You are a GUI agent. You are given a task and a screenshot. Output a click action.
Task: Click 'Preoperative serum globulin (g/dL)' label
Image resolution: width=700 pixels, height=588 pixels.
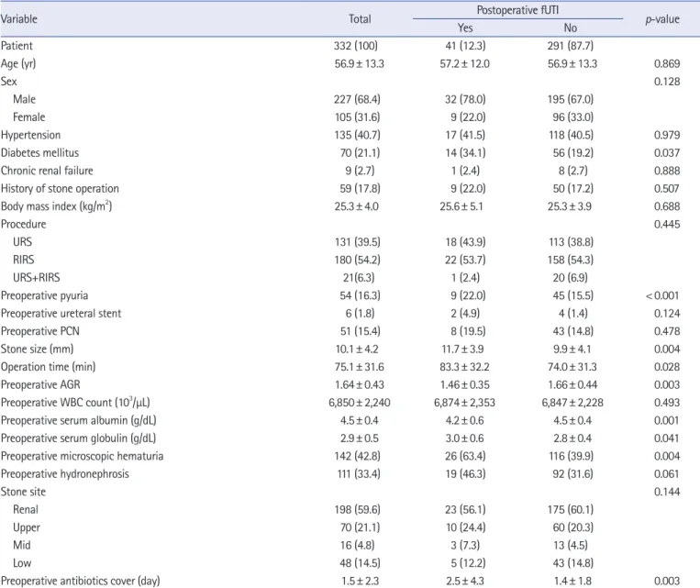[78, 438]
